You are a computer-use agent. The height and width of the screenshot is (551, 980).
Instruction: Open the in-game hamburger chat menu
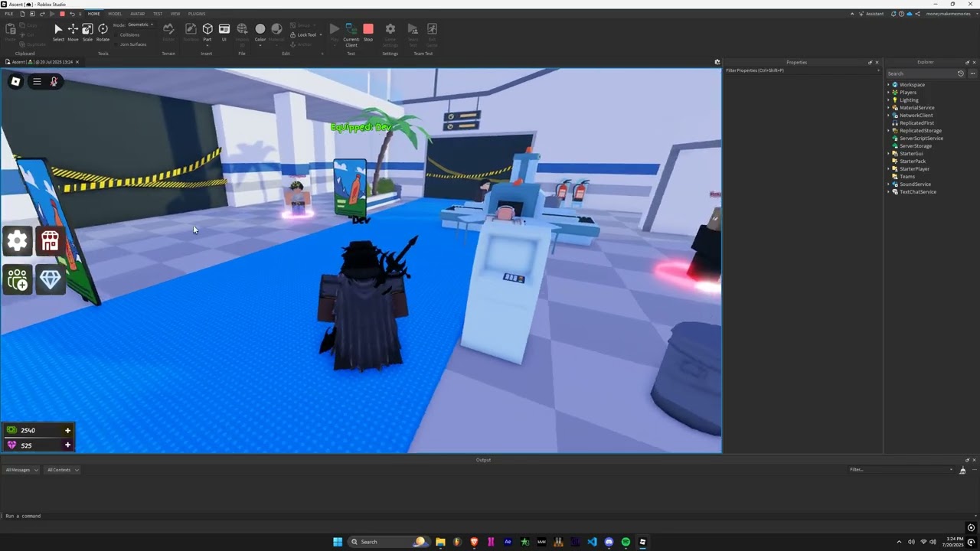point(37,81)
